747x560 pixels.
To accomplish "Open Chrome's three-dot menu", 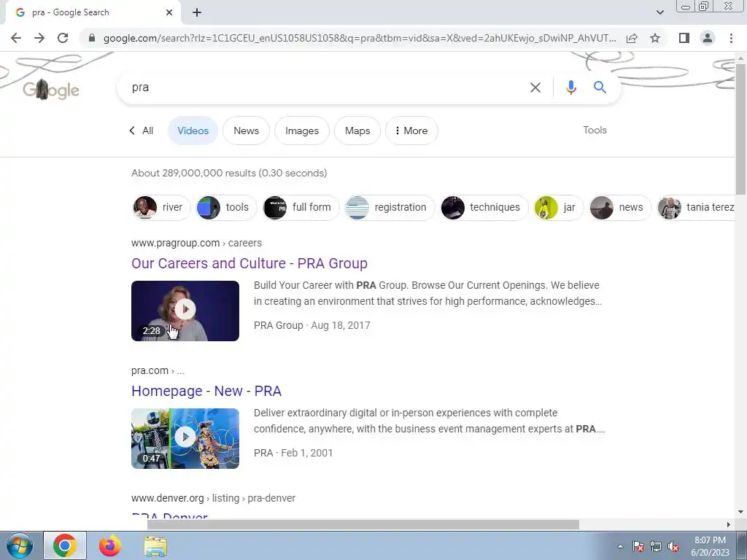I will coord(731,38).
